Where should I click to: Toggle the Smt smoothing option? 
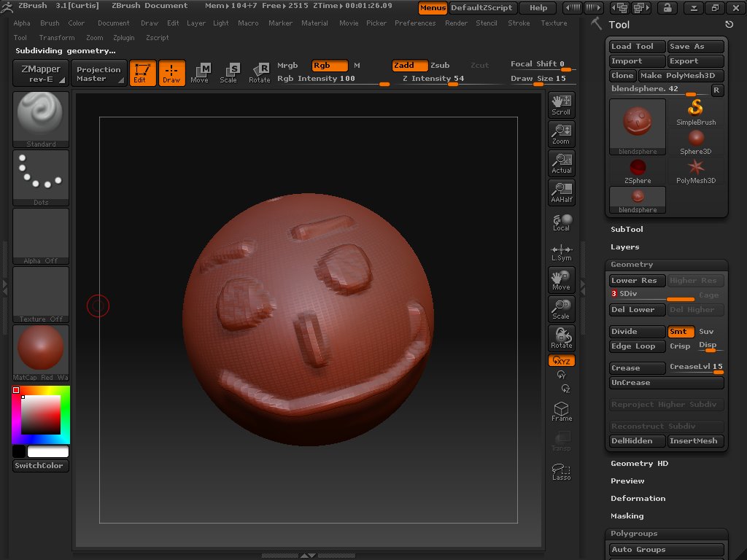coord(681,332)
